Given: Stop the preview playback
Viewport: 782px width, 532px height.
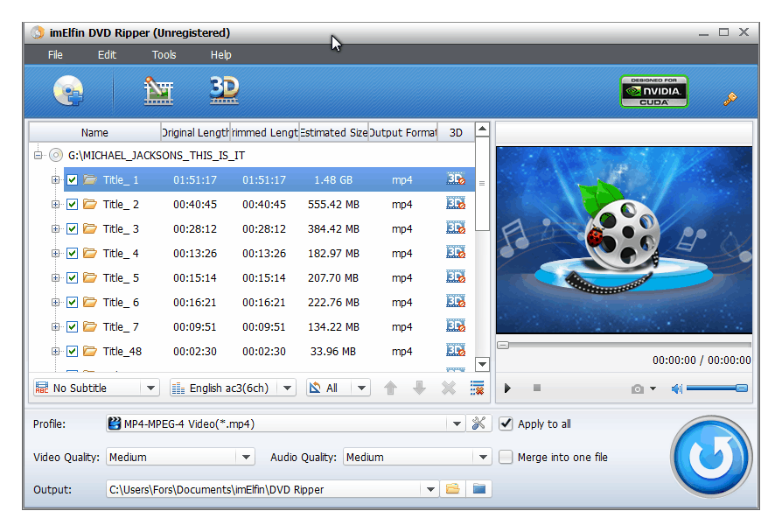Looking at the screenshot, I should [x=536, y=388].
